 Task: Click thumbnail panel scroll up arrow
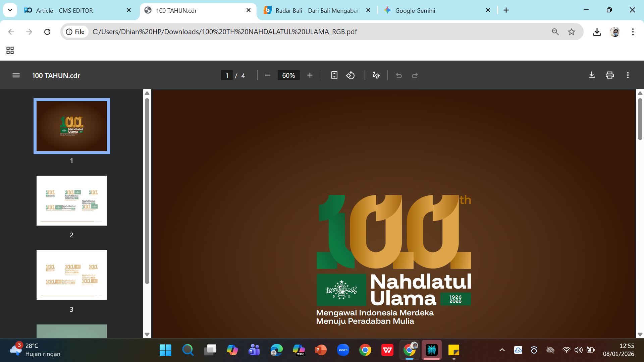tap(147, 93)
